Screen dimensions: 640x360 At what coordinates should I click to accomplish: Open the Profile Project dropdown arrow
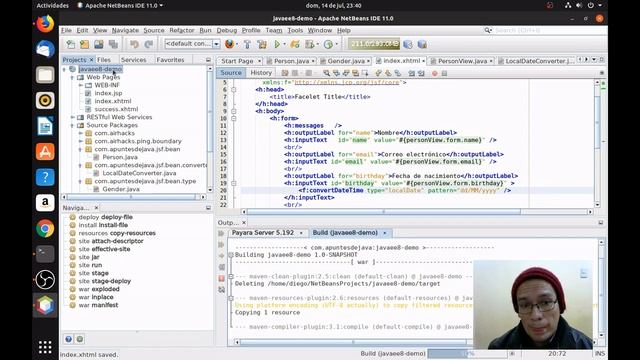[336, 44]
